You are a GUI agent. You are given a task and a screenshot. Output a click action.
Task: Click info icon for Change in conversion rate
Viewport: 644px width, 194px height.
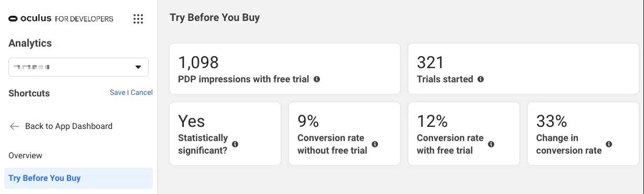(x=609, y=144)
